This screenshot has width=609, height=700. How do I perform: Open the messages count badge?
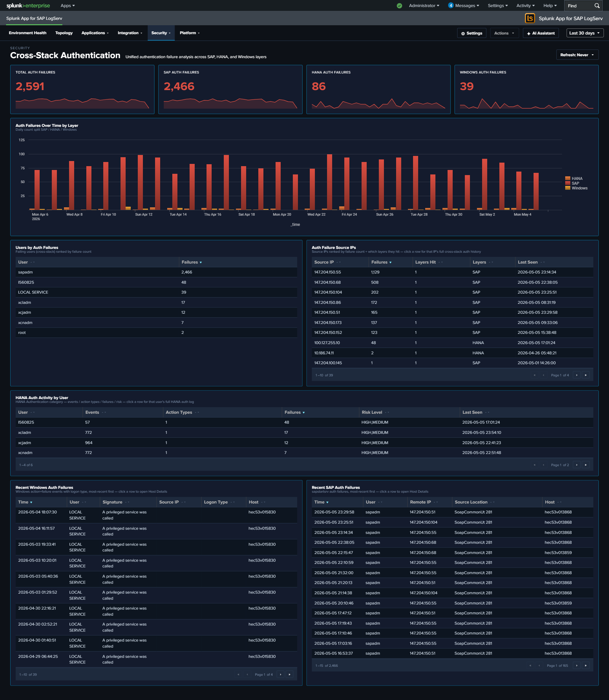pos(451,5)
